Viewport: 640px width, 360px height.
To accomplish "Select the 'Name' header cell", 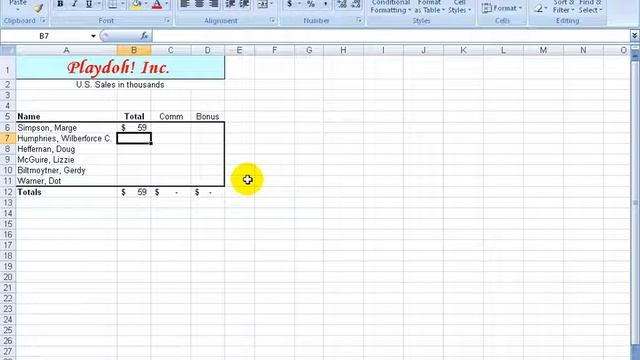I will click(x=67, y=116).
